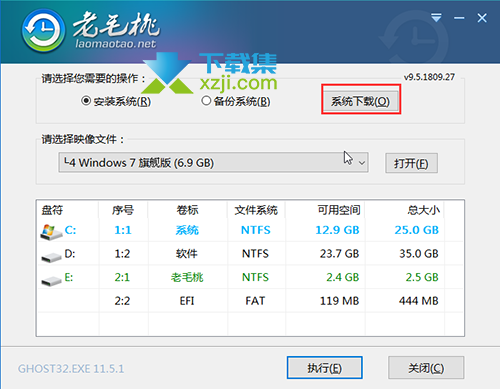Open the title bar dropdown menu triangle
The image size is (500, 389).
[x=436, y=18]
